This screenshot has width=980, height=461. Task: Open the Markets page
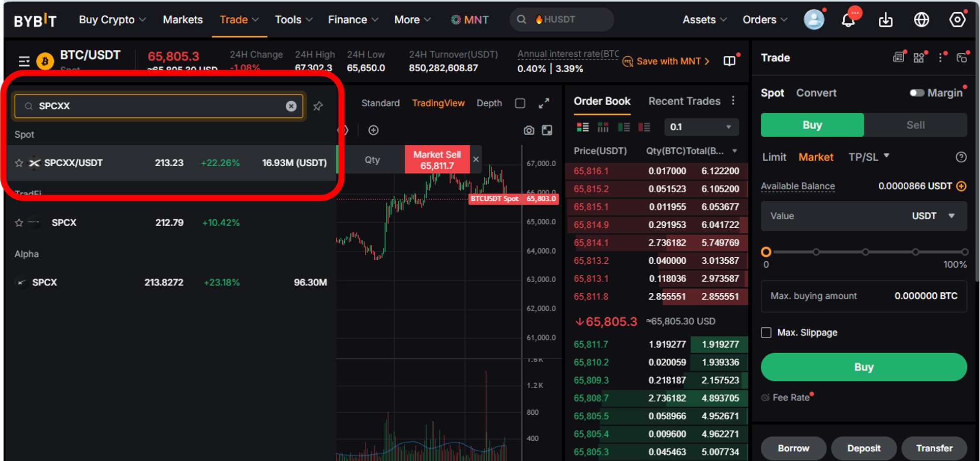click(183, 19)
